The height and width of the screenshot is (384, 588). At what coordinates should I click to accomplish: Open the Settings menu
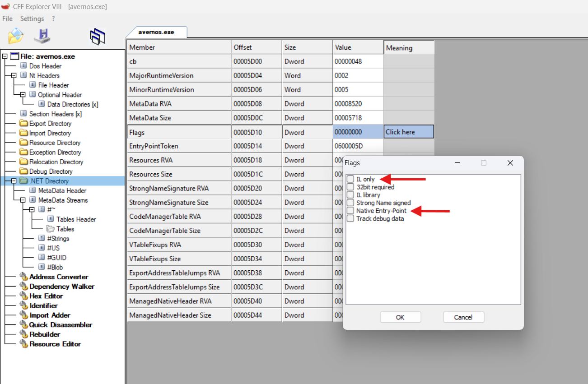pyautogui.click(x=32, y=19)
